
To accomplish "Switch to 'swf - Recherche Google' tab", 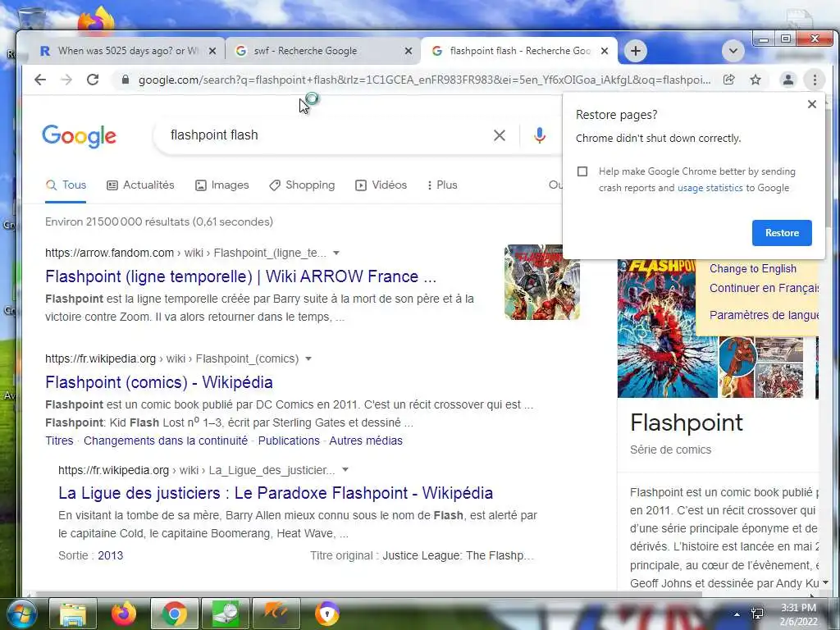I will coord(322,51).
